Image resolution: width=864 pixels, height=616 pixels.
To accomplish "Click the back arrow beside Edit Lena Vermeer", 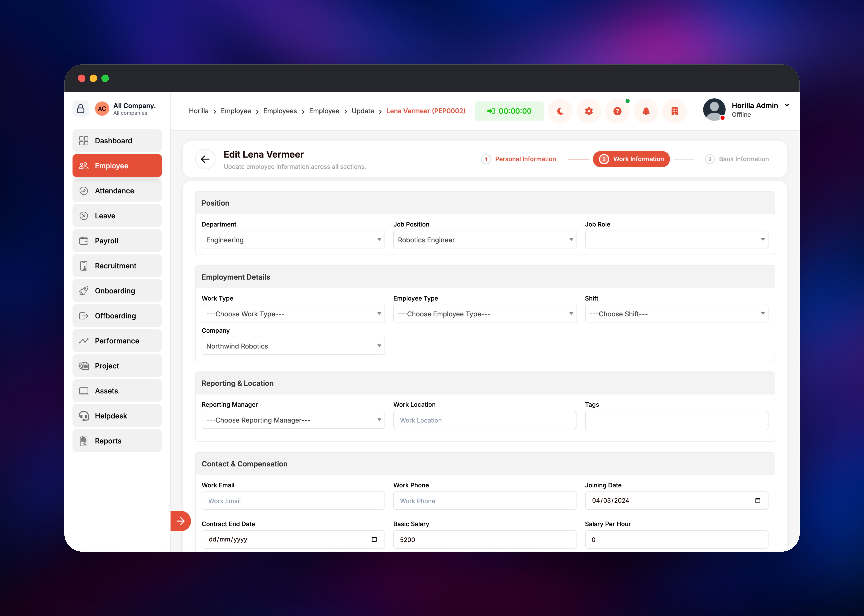I will 205,159.
